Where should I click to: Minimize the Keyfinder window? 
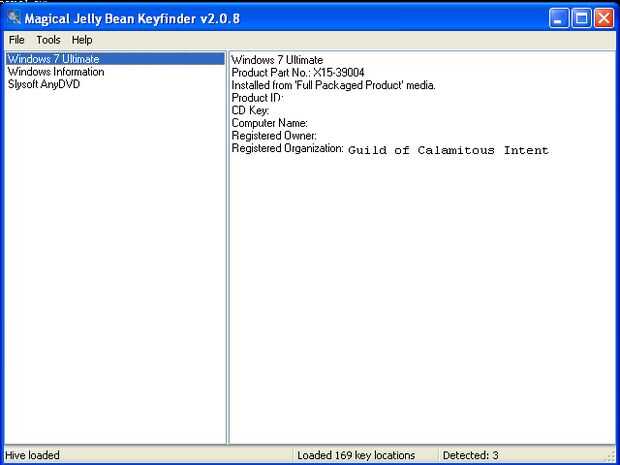pos(559,18)
